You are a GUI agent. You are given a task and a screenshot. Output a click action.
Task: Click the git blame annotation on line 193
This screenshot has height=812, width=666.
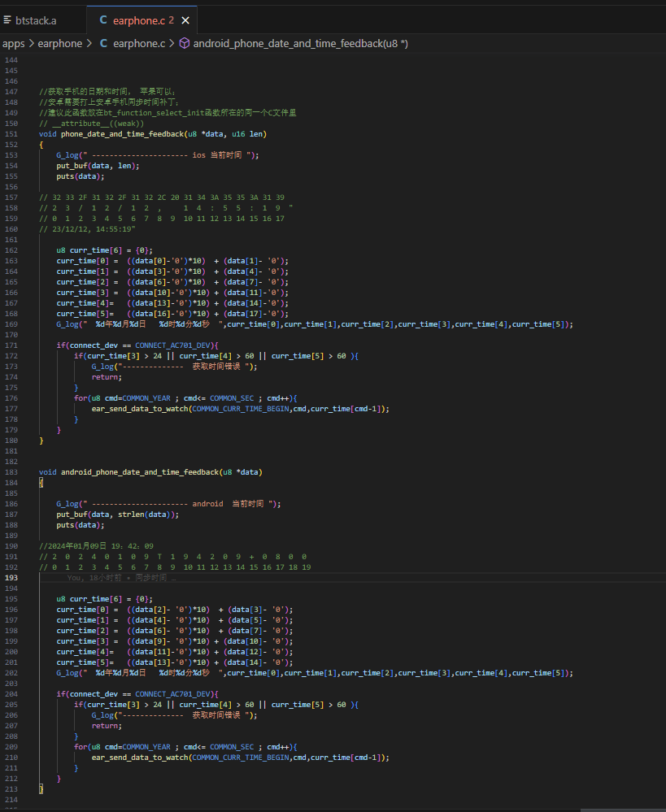pos(121,578)
